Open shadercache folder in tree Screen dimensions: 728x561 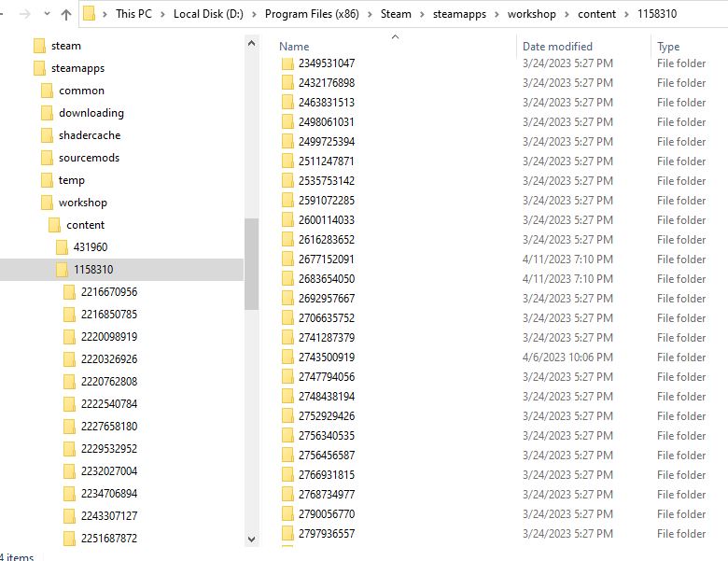[x=90, y=135]
